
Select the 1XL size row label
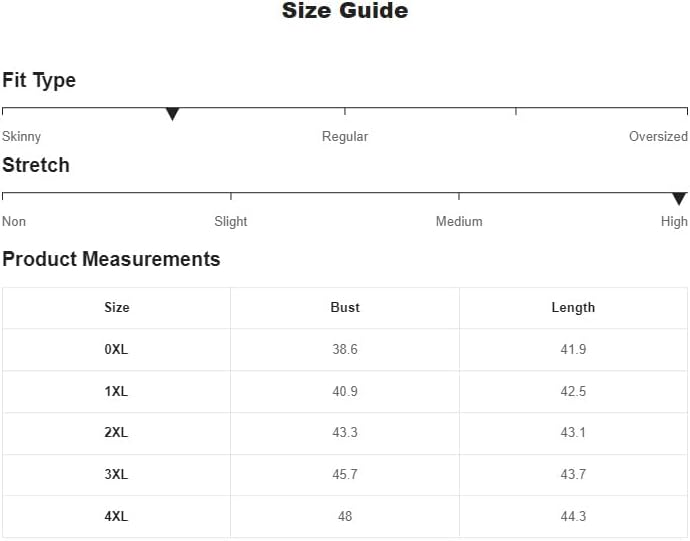117,391
